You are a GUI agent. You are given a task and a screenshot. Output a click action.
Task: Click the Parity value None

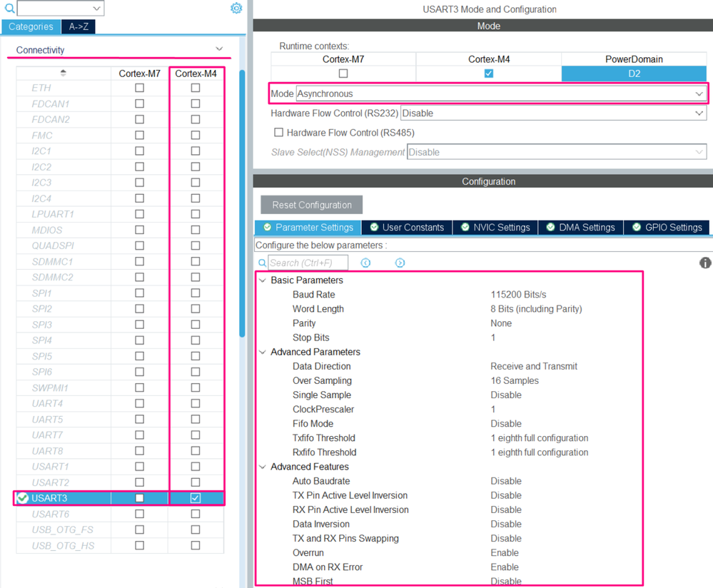click(501, 323)
